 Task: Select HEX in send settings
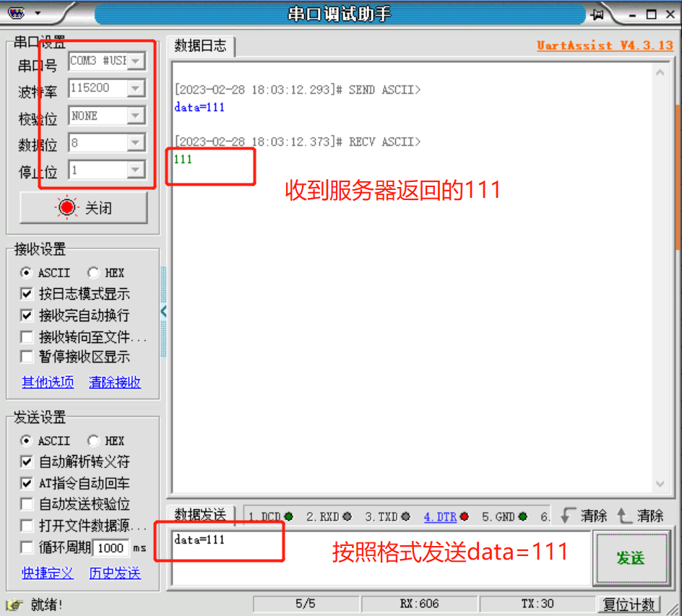click(x=93, y=441)
